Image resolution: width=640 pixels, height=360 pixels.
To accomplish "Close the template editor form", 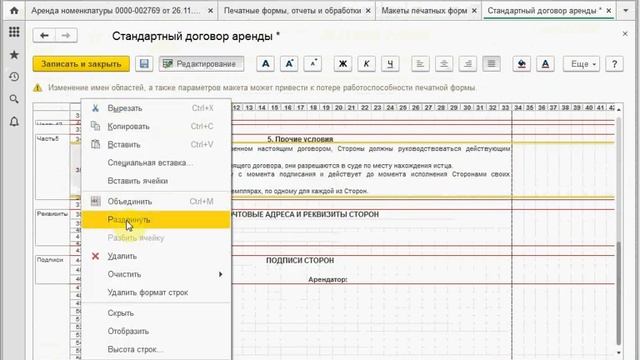I will pyautogui.click(x=625, y=34).
